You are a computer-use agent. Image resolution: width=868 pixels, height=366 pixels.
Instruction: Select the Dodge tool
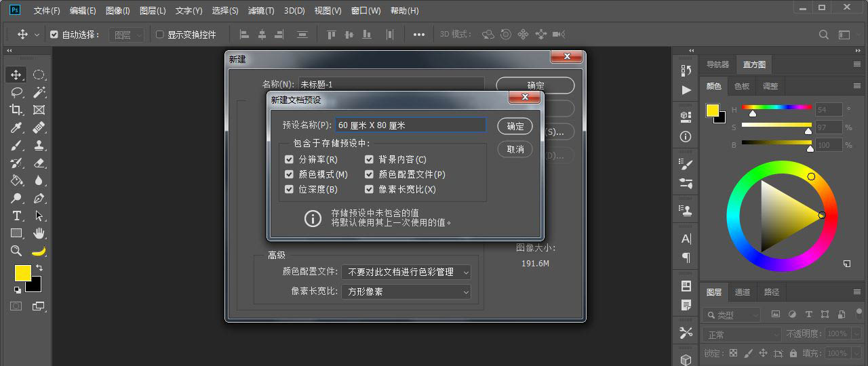[16, 198]
